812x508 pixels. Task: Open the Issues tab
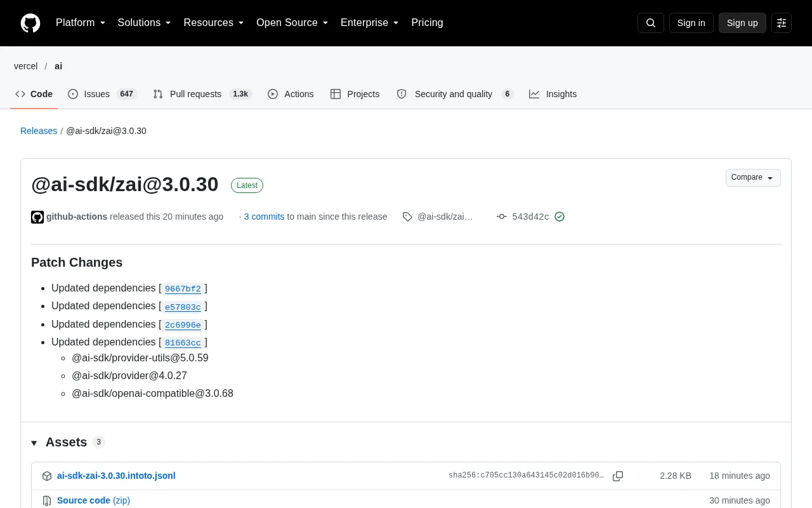[102, 94]
